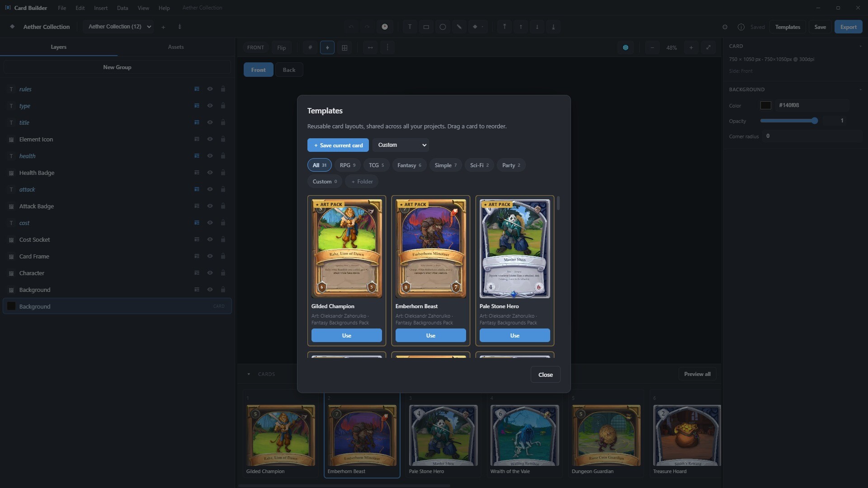The width and height of the screenshot is (868, 488).
Task: Click the Send to Back arrow icon
Action: point(553,27)
